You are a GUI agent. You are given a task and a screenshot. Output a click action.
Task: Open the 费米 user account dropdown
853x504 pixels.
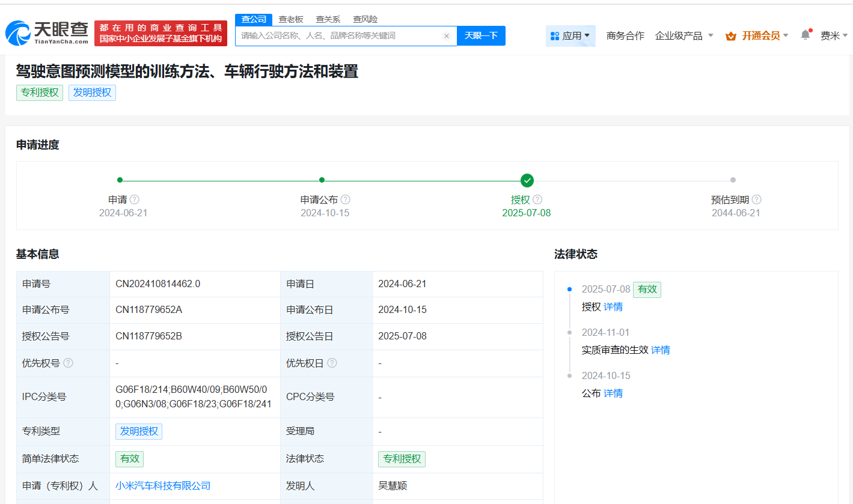[x=833, y=36]
